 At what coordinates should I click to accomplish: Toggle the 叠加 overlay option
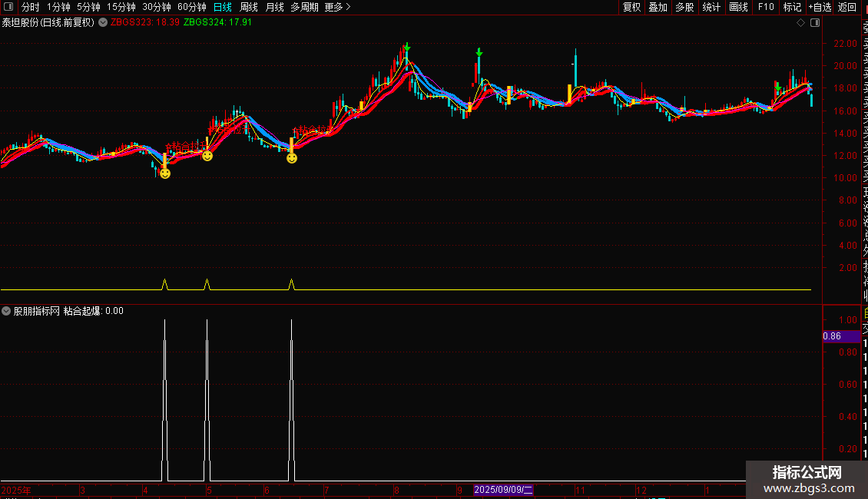coord(658,7)
